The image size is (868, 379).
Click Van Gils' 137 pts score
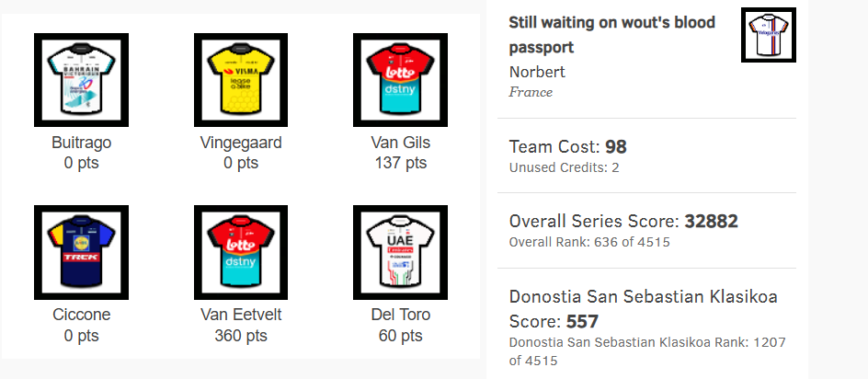click(x=401, y=164)
